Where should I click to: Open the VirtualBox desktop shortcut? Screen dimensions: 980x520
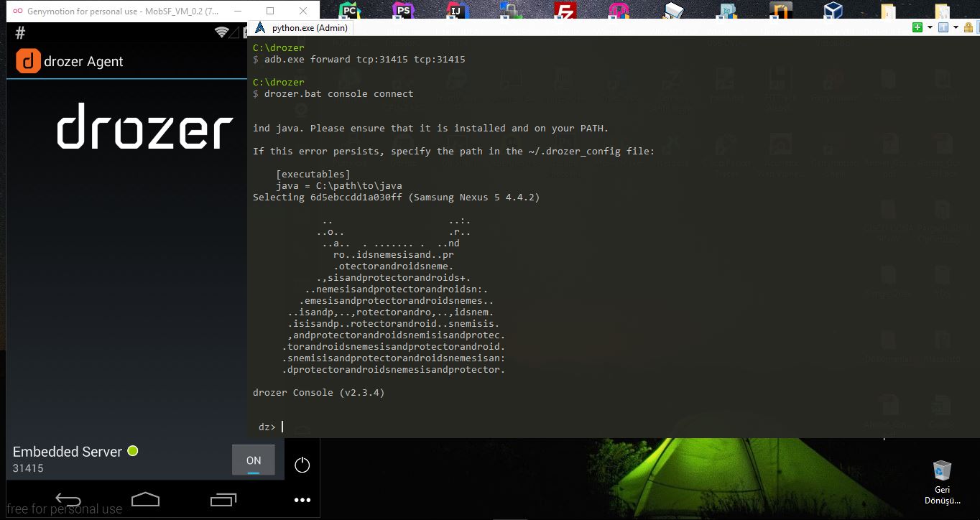pyautogui.click(x=833, y=12)
